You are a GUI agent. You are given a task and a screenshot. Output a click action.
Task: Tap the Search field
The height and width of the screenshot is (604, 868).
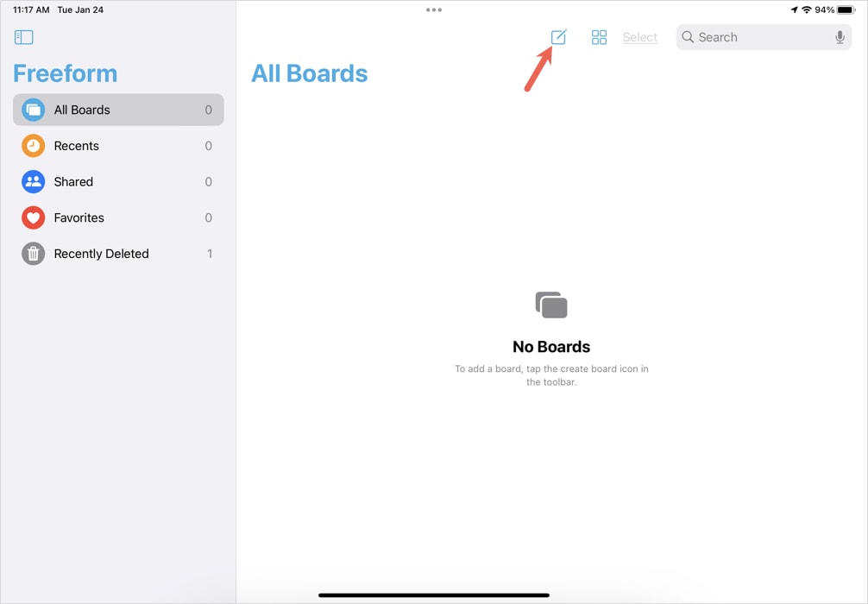click(751, 37)
